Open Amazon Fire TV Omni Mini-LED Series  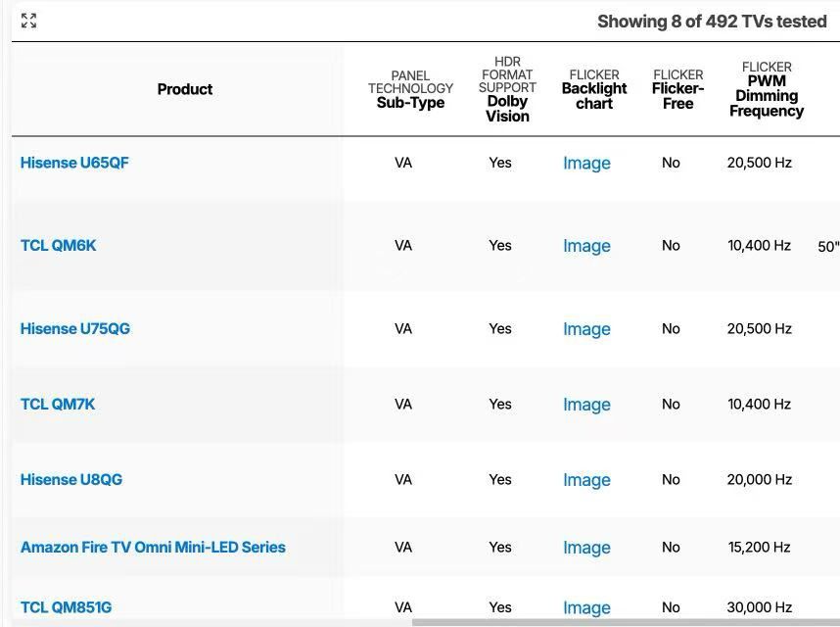153,548
